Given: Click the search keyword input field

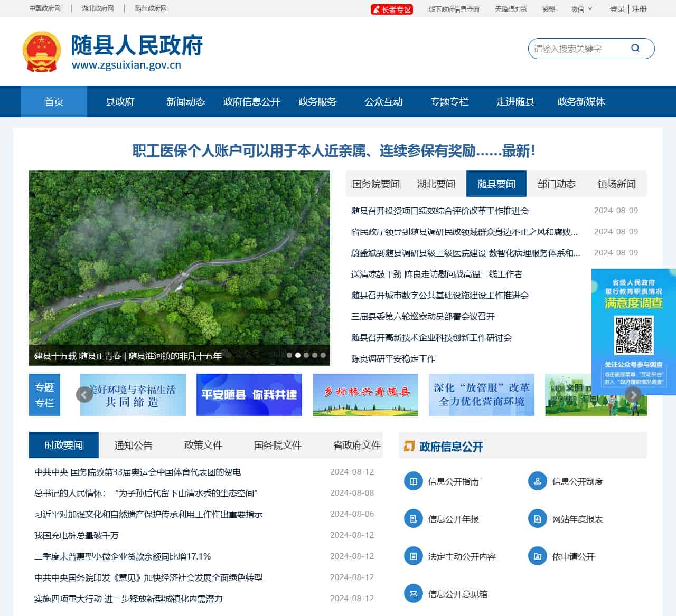Looking at the screenshot, I should click(x=578, y=49).
